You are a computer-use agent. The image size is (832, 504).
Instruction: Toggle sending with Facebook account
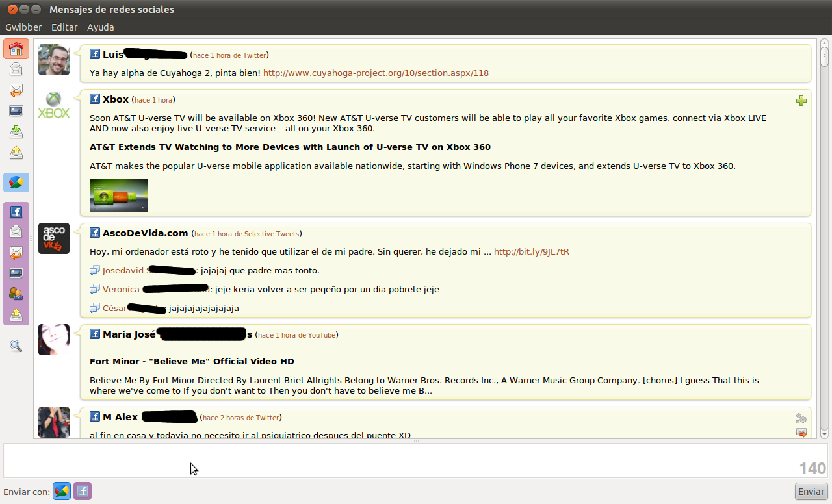pyautogui.click(x=83, y=491)
